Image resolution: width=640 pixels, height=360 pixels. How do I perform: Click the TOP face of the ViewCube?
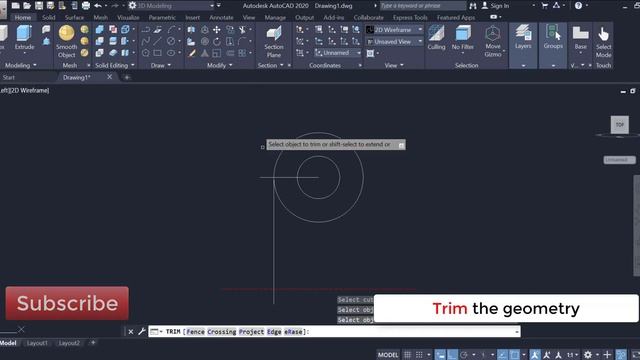pos(620,125)
